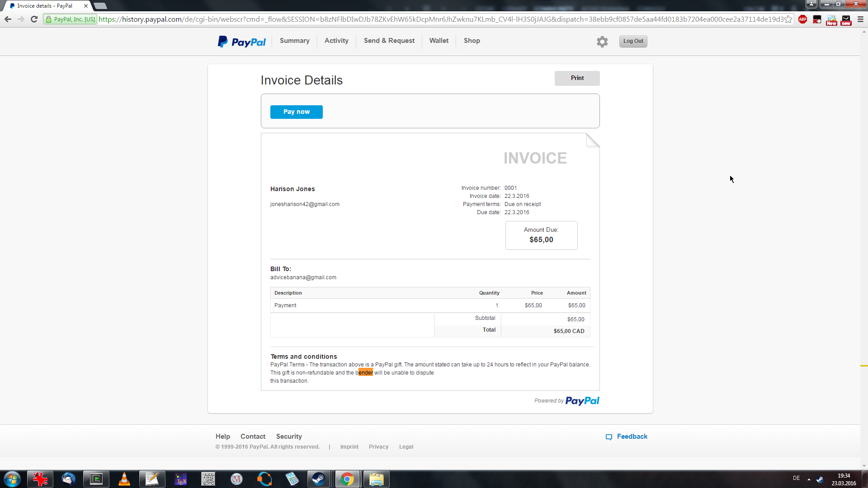Open Steam from the taskbar

pyautogui.click(x=318, y=479)
